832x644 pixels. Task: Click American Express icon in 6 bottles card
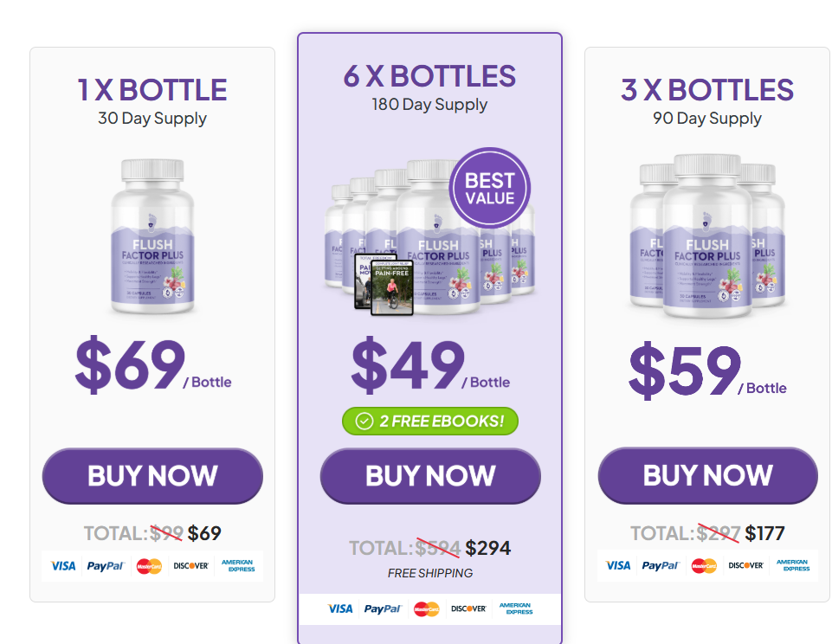point(516,609)
